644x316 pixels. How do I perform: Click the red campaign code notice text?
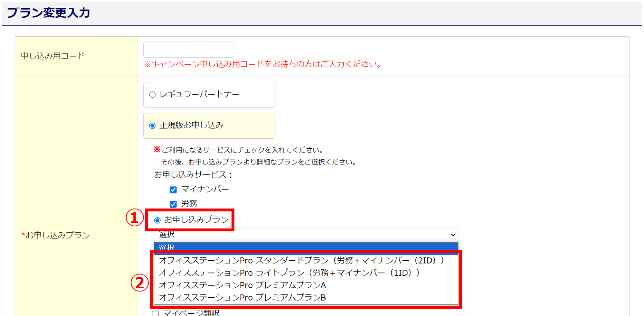262,64
